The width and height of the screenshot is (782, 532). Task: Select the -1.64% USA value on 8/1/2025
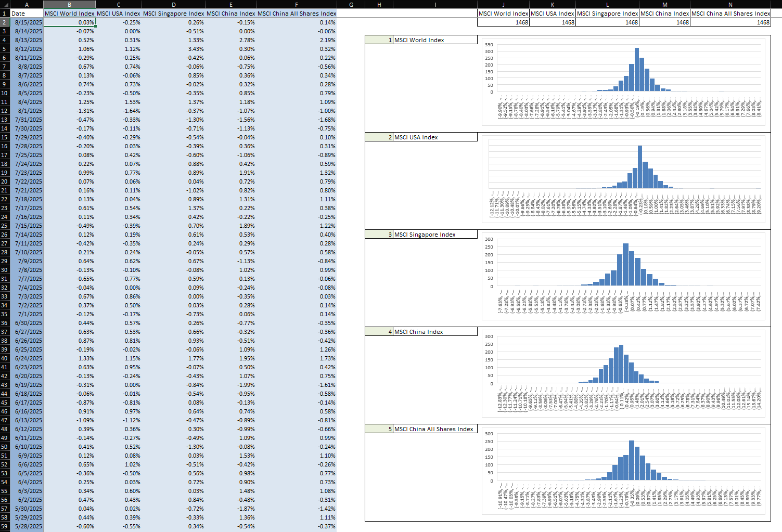pyautogui.click(x=119, y=111)
